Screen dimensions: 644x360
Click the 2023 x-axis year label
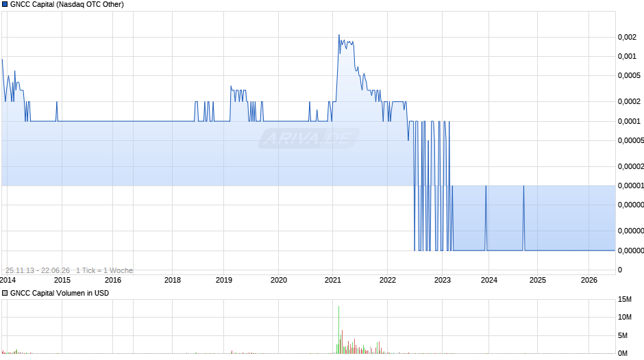443,280
